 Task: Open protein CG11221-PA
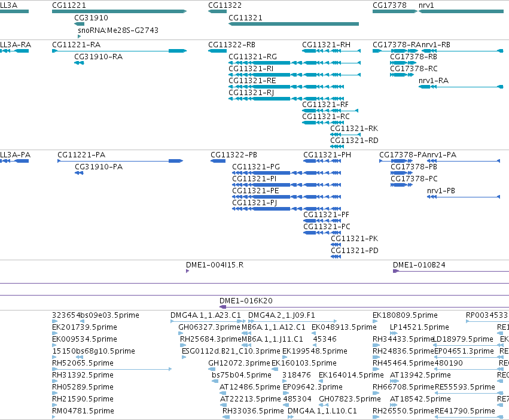point(81,154)
